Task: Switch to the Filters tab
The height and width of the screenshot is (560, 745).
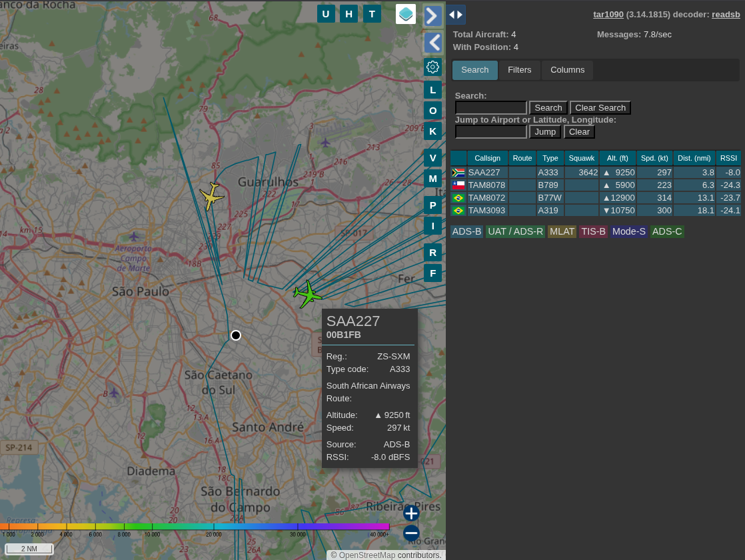Action: 519,70
